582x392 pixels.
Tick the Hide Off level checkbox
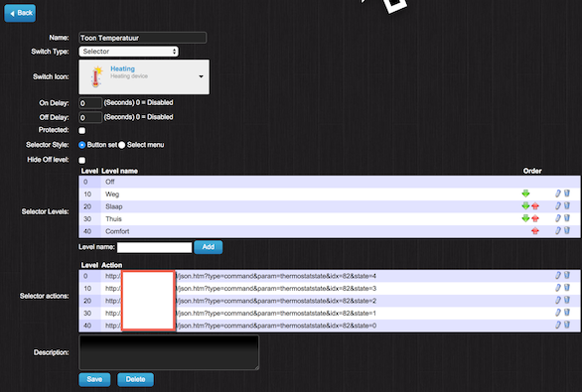[82, 160]
